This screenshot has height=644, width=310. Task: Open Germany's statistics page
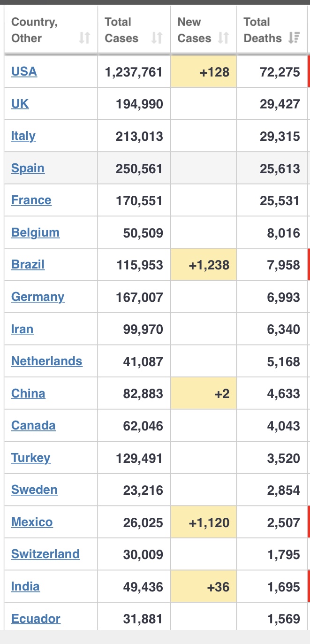tap(38, 297)
